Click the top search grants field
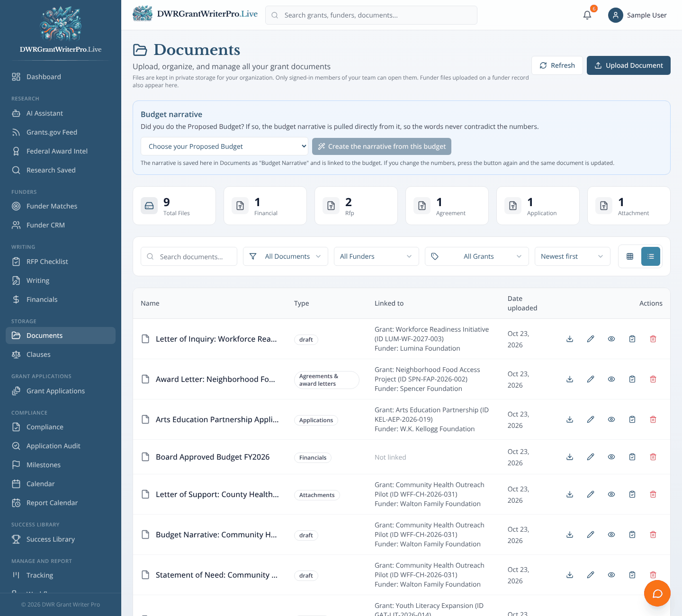This screenshot has width=682, height=616. coord(371,15)
